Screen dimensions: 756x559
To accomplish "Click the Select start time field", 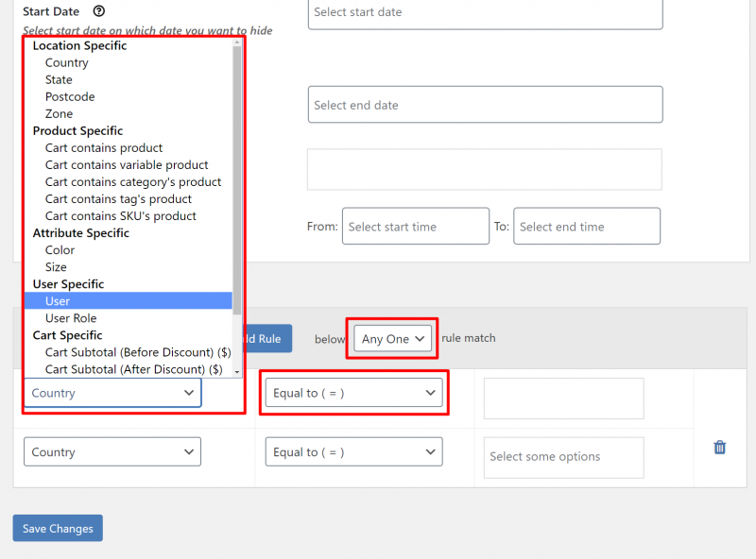I will click(416, 226).
